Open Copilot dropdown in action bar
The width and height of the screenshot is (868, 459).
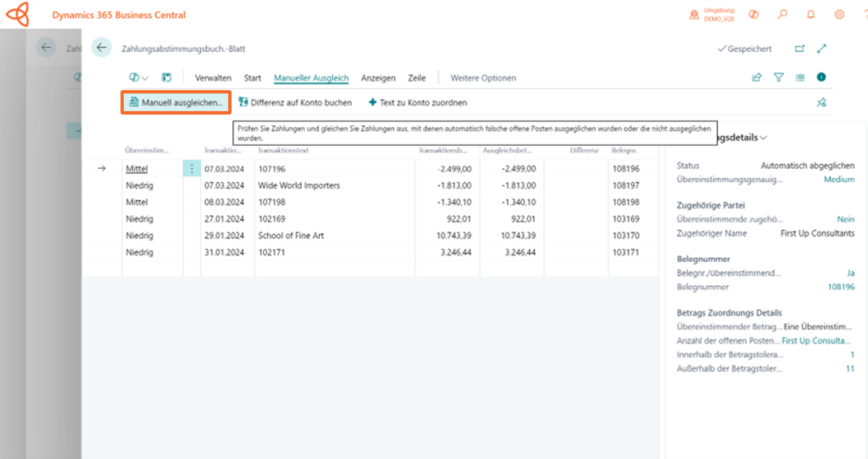[138, 77]
